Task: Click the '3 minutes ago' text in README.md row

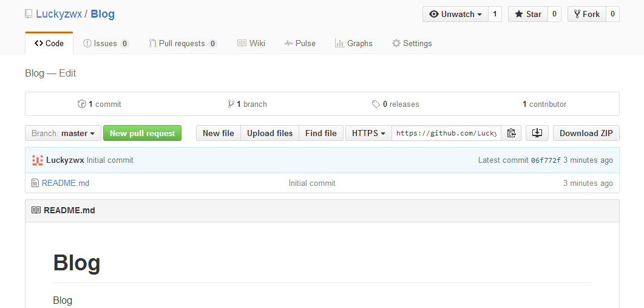Action: click(x=588, y=183)
